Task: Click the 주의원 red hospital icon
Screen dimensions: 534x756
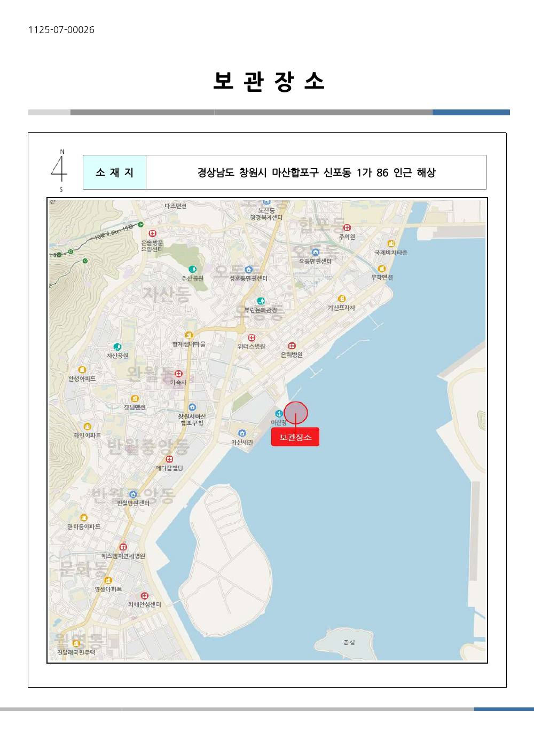Action: 347,228
